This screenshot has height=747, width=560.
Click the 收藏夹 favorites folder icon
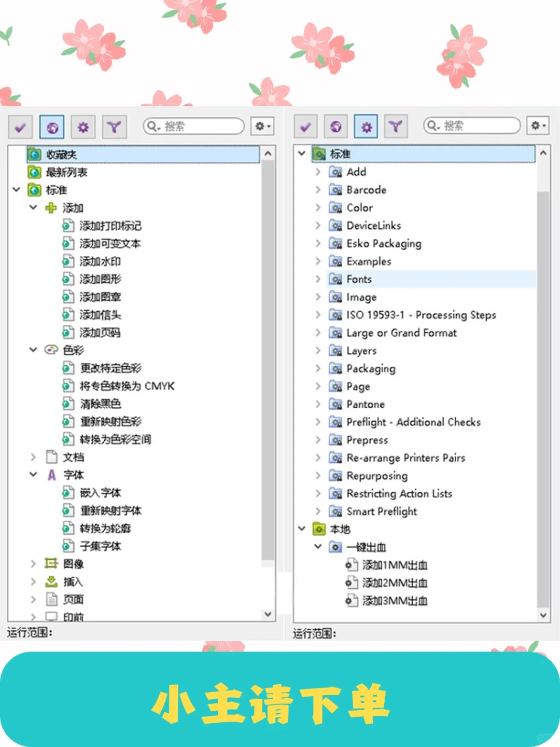[34, 154]
